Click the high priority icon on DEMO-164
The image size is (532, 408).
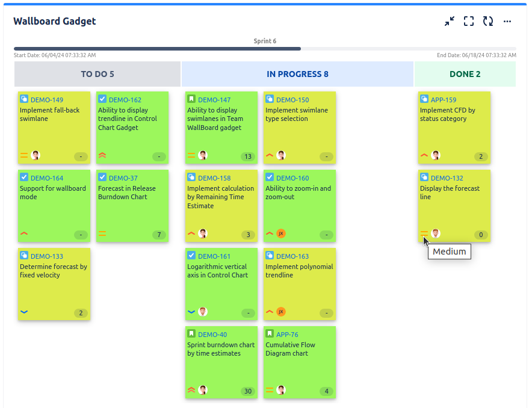24,233
